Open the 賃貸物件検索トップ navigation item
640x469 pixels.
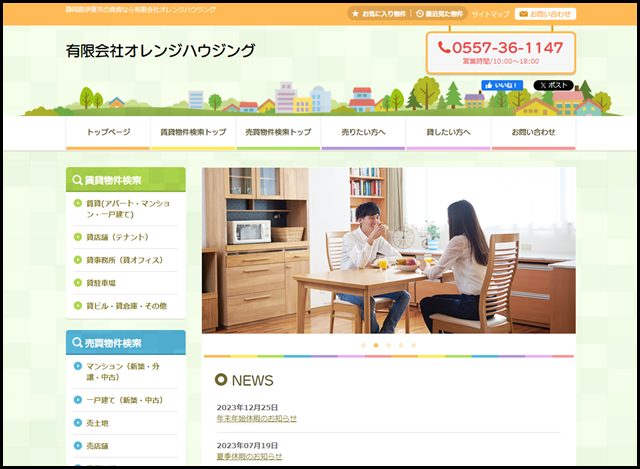click(193, 133)
